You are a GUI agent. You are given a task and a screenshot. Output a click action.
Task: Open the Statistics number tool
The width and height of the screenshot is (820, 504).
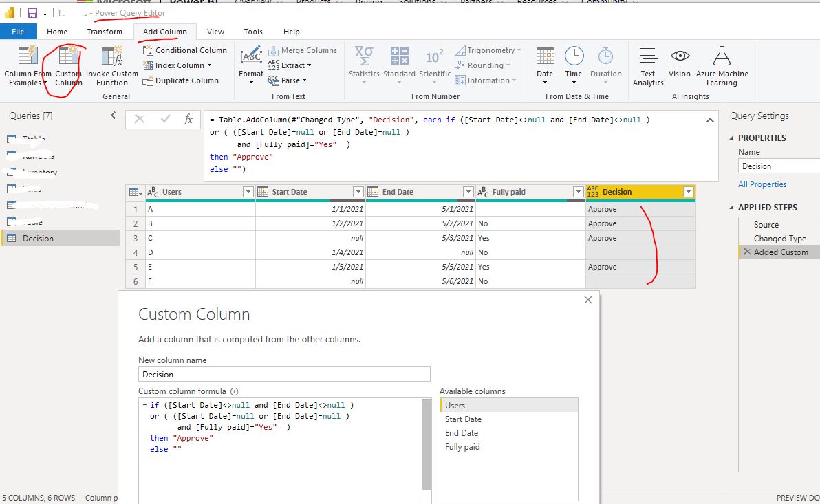(x=364, y=65)
